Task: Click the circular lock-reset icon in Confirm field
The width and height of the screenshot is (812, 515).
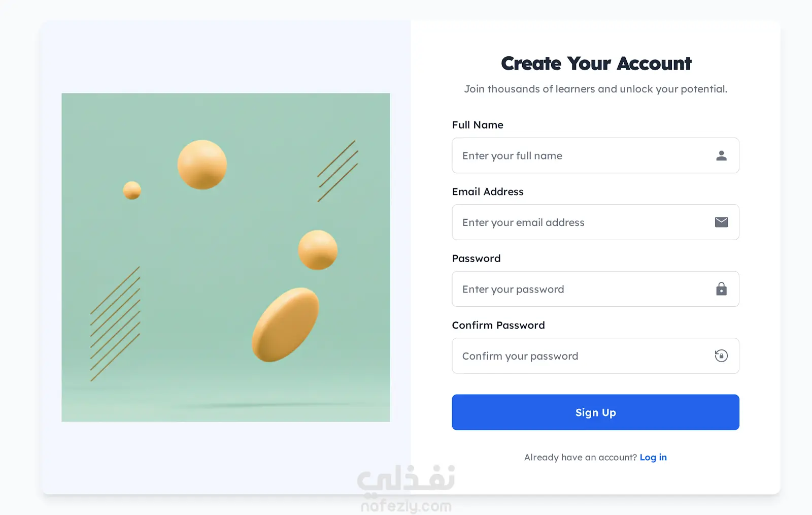Action: [x=721, y=356]
